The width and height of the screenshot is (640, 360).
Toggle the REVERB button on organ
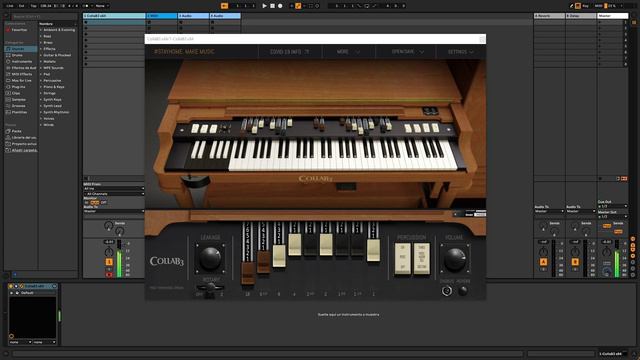462,291
